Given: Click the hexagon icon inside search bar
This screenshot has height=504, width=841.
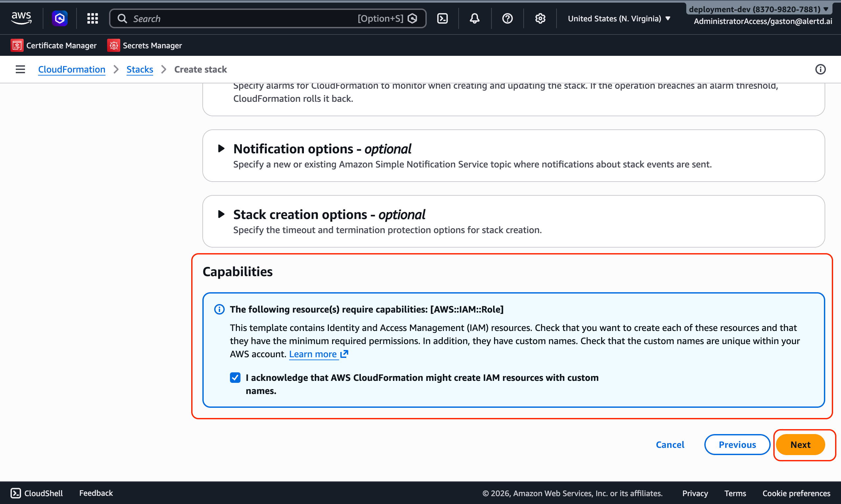Looking at the screenshot, I should 412,19.
